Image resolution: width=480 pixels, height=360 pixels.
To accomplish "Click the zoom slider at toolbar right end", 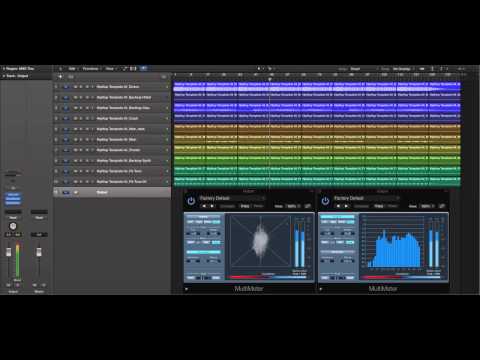I will pyautogui.click(x=462, y=69).
